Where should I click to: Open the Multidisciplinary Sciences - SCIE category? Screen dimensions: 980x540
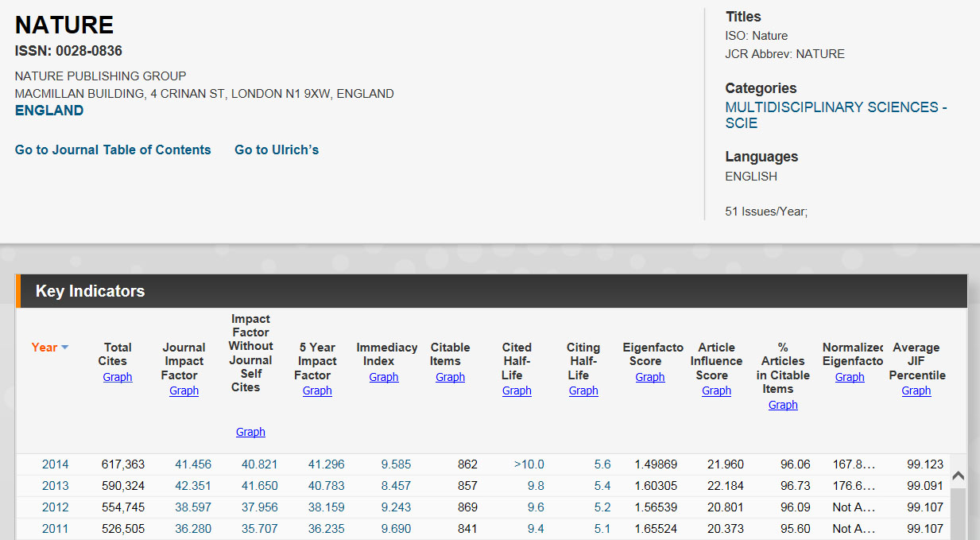coord(836,115)
